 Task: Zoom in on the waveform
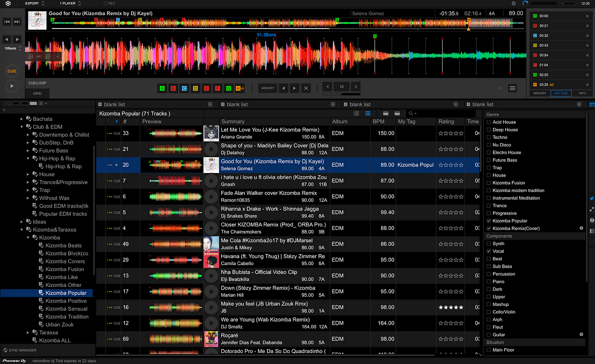coord(31,57)
